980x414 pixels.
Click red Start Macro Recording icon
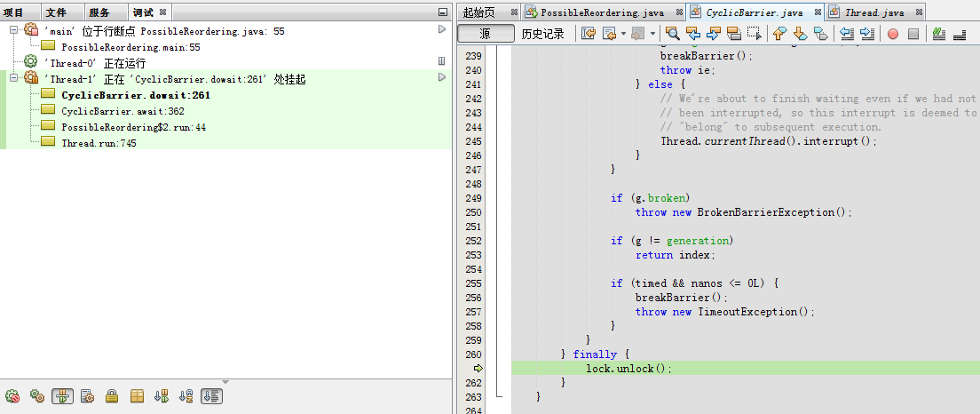tap(892, 35)
